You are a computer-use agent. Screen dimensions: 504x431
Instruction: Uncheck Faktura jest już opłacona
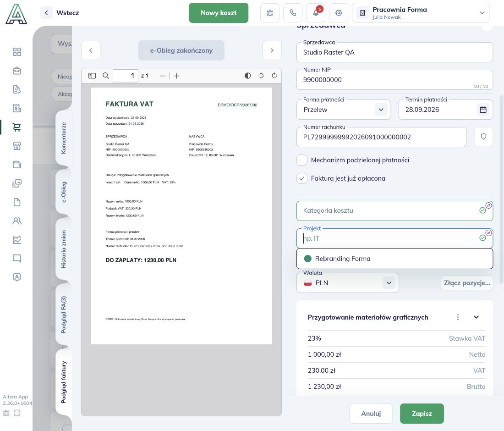coord(302,178)
